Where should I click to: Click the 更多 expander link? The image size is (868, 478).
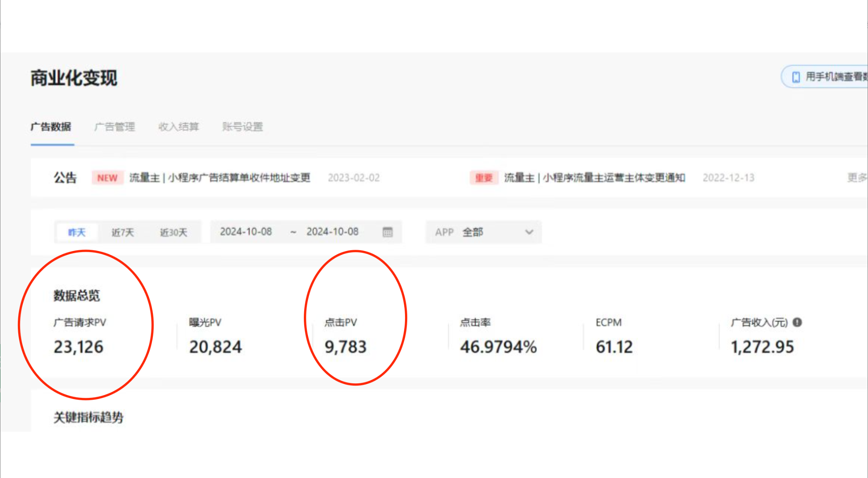856,178
